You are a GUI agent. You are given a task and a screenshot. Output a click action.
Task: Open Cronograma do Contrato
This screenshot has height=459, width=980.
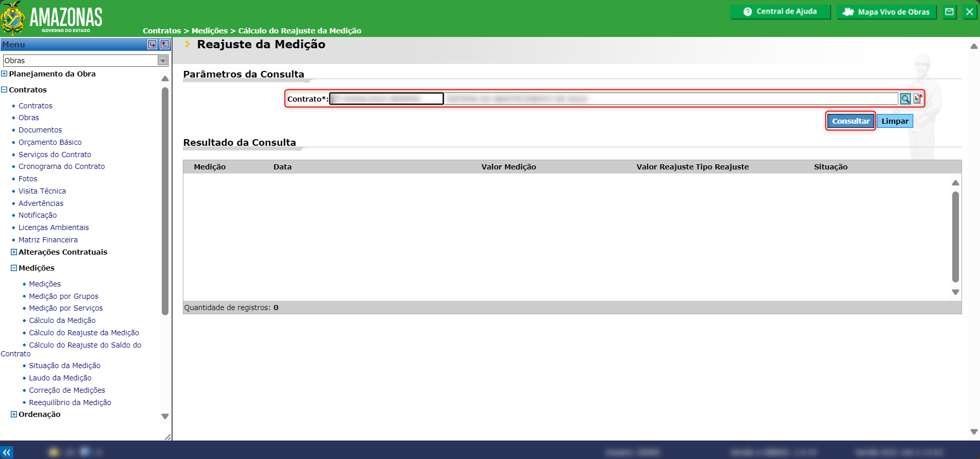62,166
